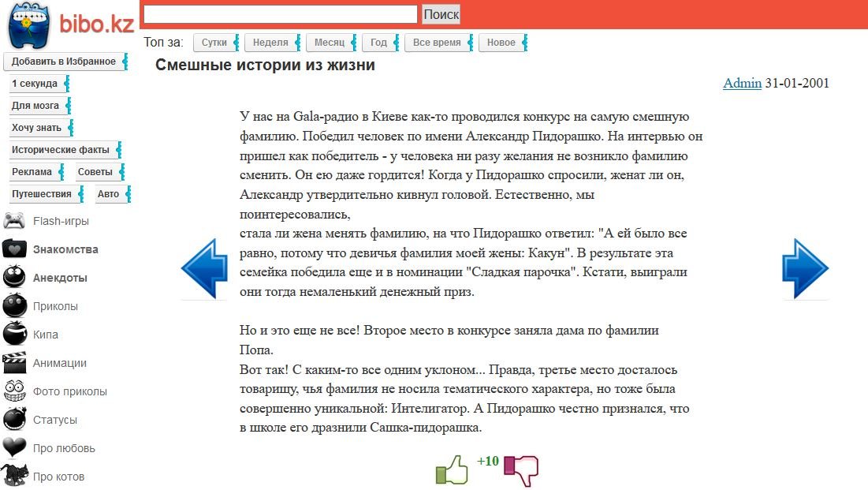Click the red thumbs down icon
Screen dimensions: 868x490
[521, 469]
